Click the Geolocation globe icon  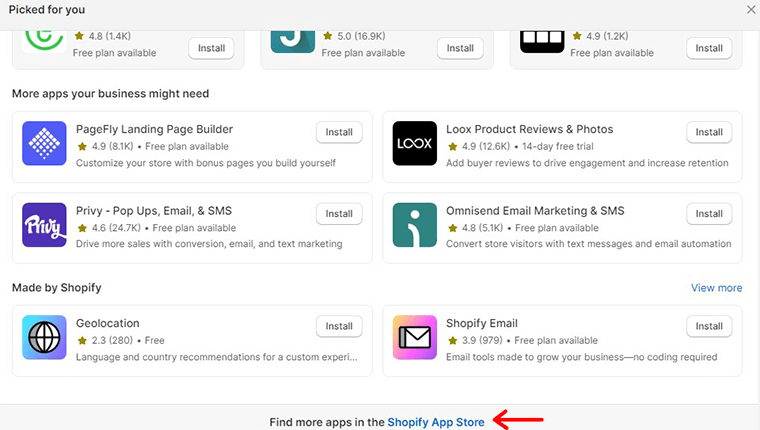tap(44, 337)
